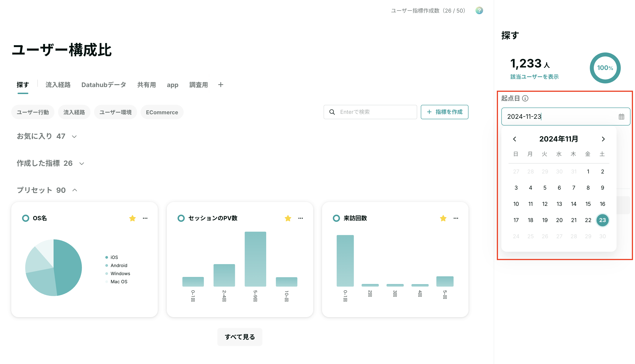Toggle favorite star on セッションのPV数 card
Image resolution: width=635 pixels, height=364 pixels.
pyautogui.click(x=288, y=218)
